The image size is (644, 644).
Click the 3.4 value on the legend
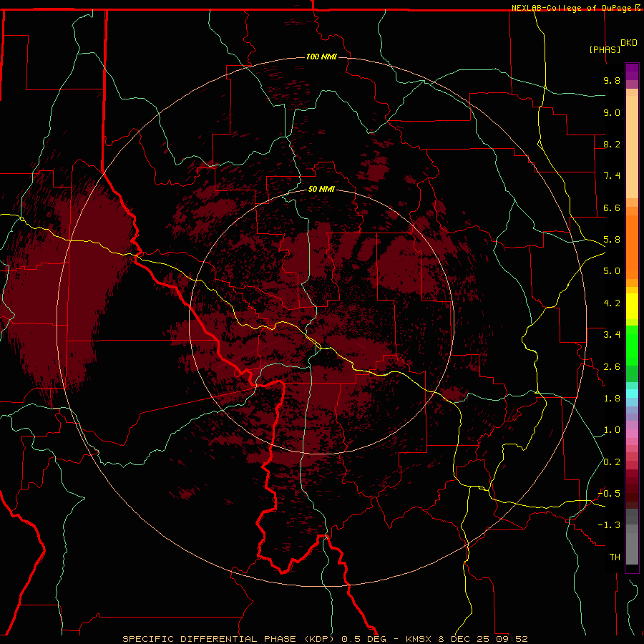click(x=612, y=335)
